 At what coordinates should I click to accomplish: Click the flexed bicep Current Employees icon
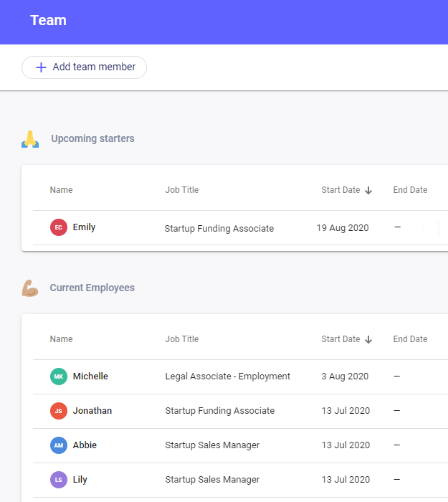[x=30, y=288]
